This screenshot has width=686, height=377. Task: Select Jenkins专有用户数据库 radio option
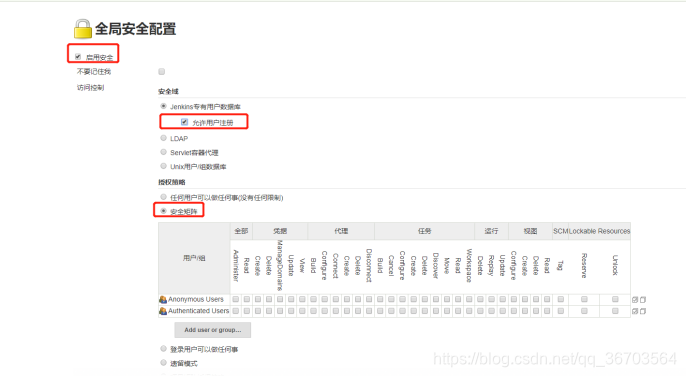point(163,106)
